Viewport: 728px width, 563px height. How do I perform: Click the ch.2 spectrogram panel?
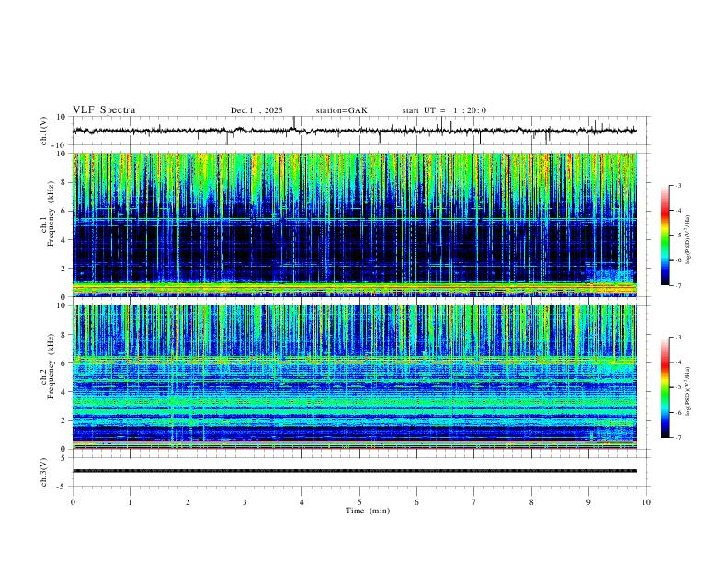[x=354, y=377]
